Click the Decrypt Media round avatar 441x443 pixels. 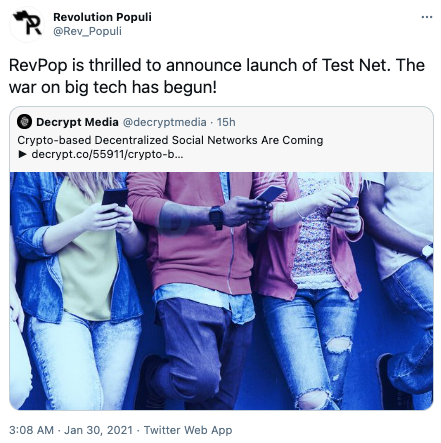coord(24,122)
